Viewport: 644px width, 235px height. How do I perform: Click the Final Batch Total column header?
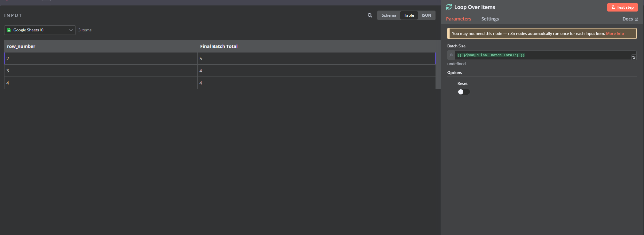(x=219, y=46)
